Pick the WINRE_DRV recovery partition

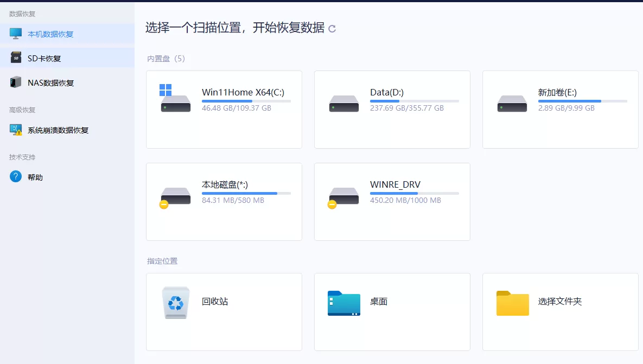pos(392,201)
